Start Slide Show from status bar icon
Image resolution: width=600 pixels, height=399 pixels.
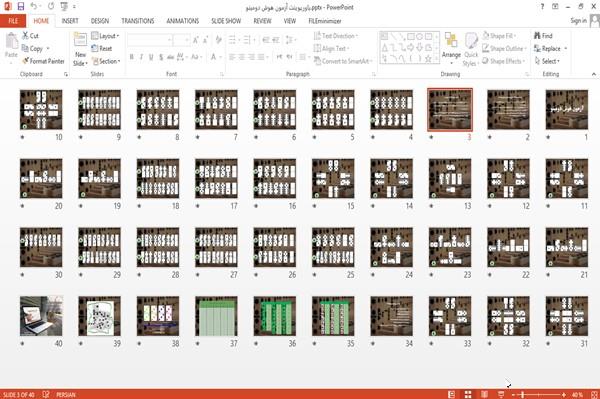(x=501, y=394)
